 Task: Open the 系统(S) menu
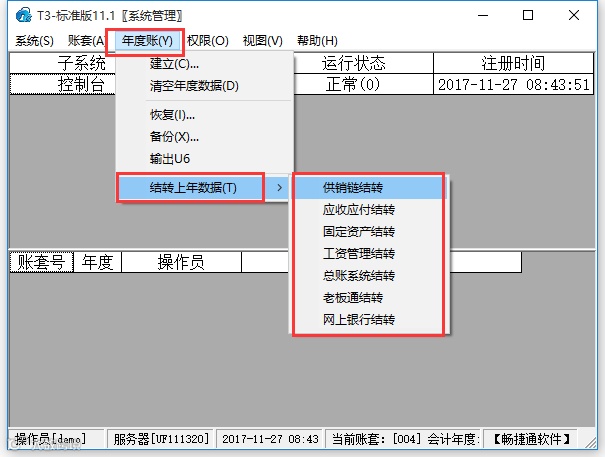coord(34,41)
